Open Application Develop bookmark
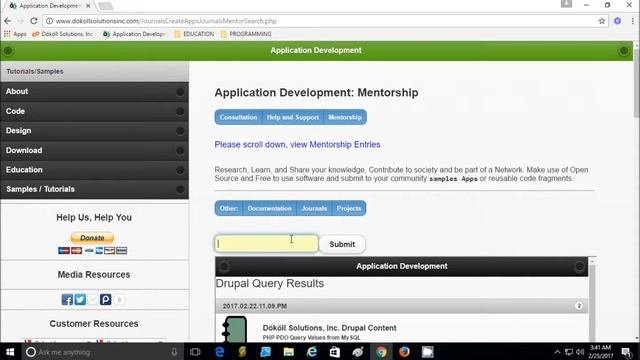The width and height of the screenshot is (640, 360). (x=134, y=34)
